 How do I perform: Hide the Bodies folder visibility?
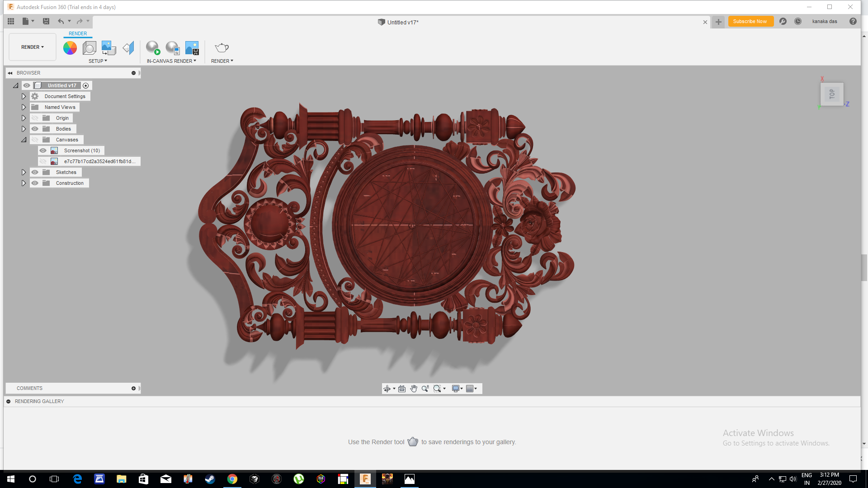tap(35, 129)
